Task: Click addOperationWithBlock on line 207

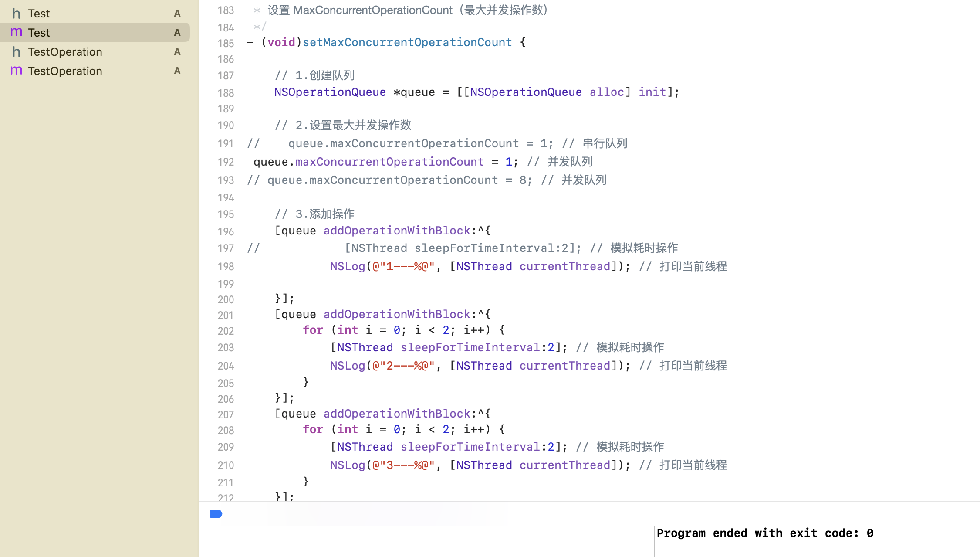Action: [397, 414]
